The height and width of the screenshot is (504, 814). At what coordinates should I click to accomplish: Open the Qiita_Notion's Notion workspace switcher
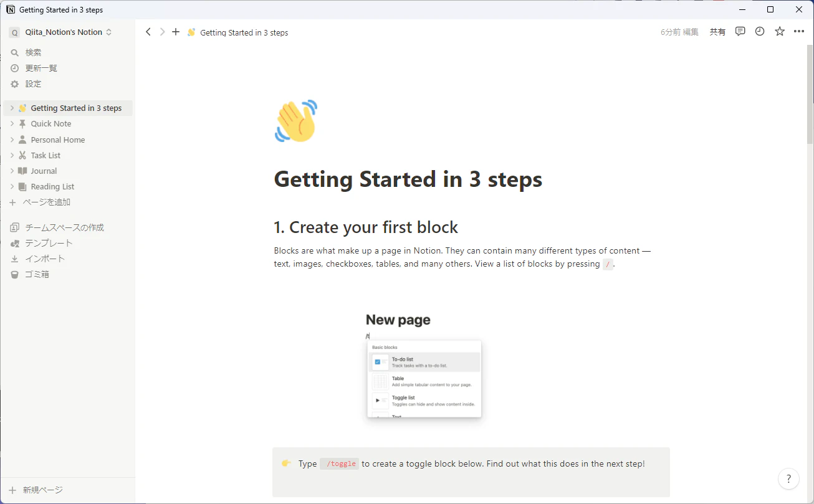68,32
